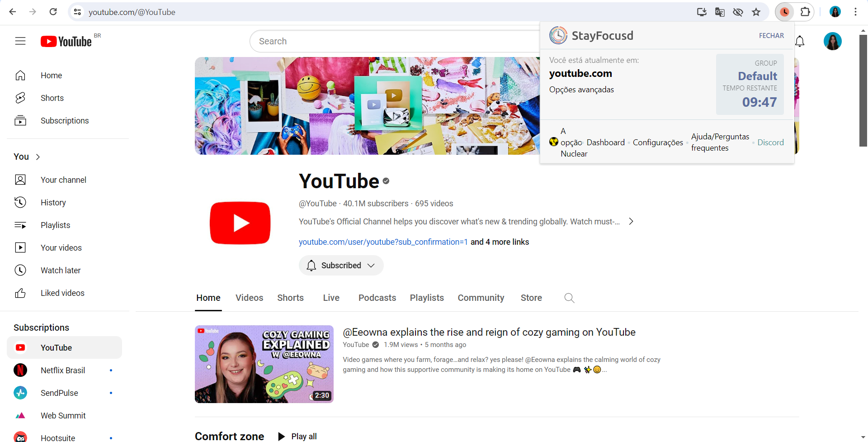This screenshot has height=442, width=868.
Task: Play all Comfort zone videos
Action: [x=297, y=437]
